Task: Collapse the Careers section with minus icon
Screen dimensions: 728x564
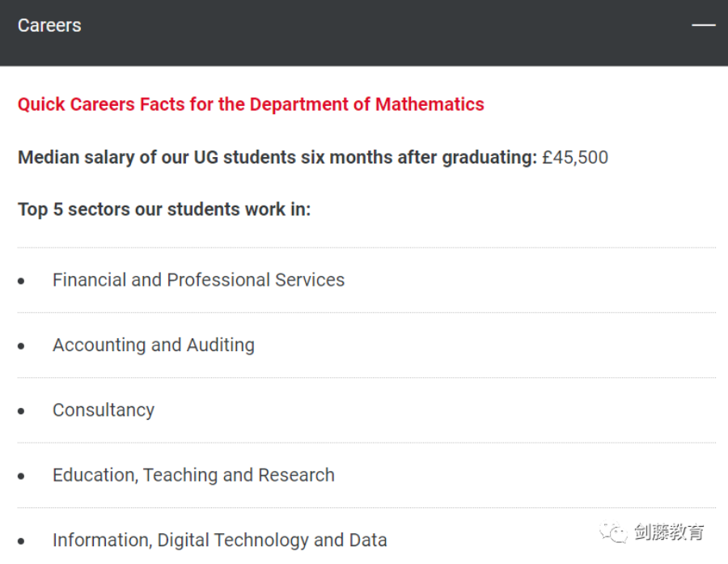Action: [x=703, y=25]
